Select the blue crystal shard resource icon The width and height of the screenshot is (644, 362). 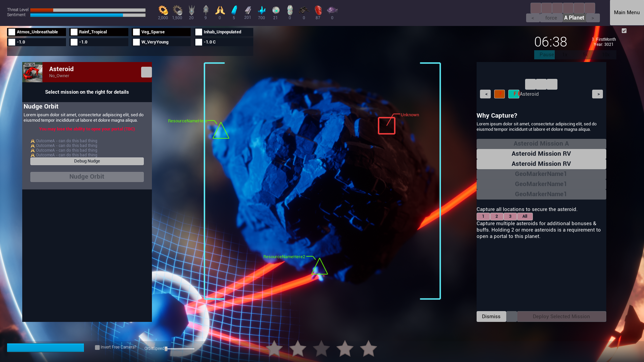234,10
